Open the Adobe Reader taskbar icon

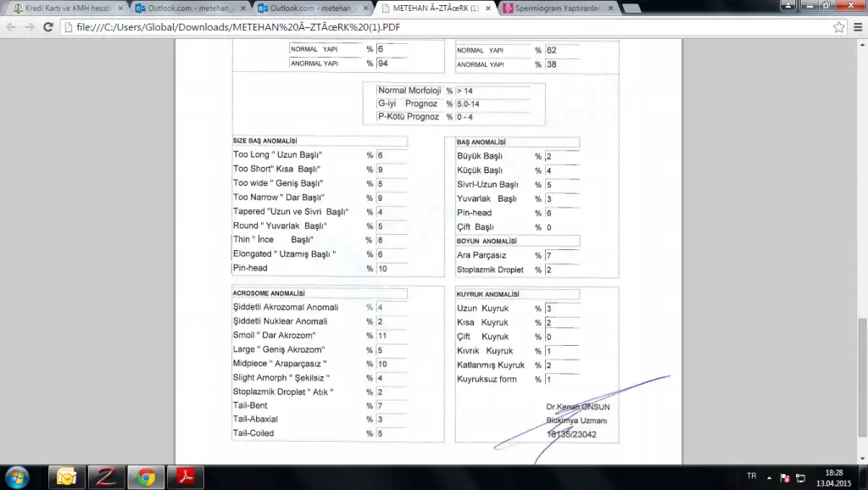[x=186, y=477]
